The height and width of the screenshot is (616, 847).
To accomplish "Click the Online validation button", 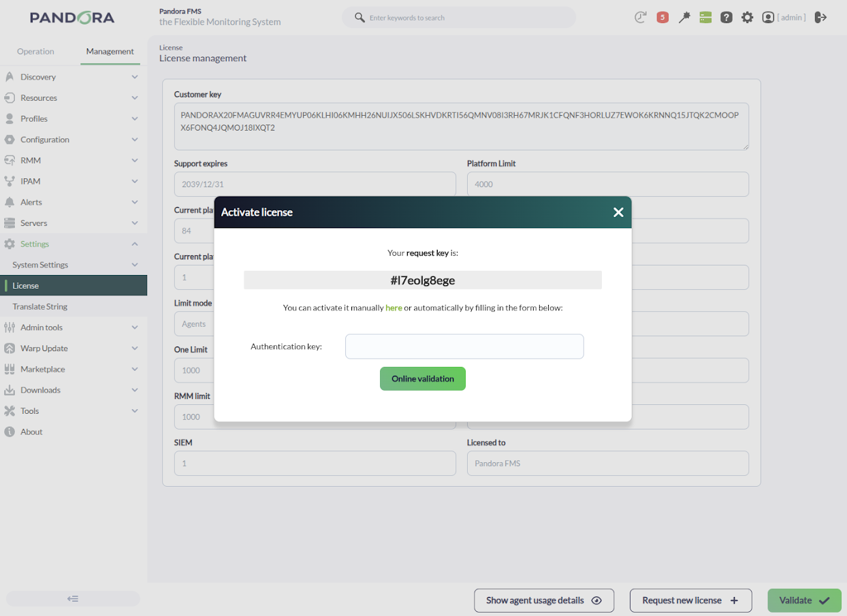I will [x=423, y=378].
